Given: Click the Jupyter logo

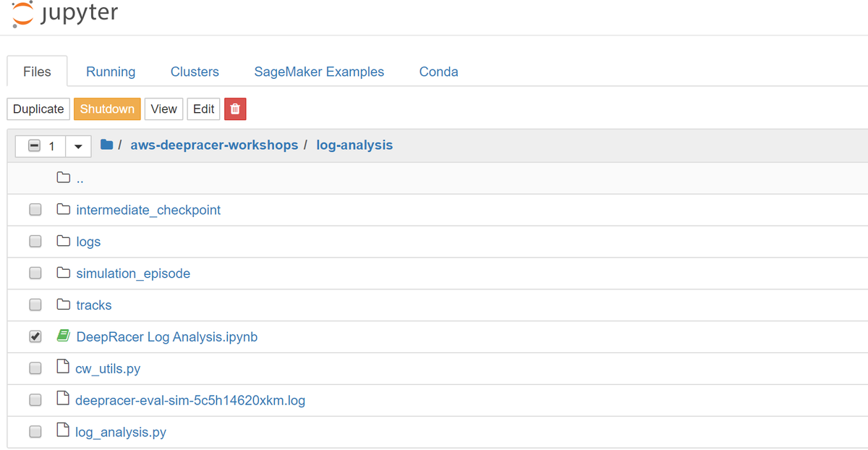Looking at the screenshot, I should click(x=65, y=14).
